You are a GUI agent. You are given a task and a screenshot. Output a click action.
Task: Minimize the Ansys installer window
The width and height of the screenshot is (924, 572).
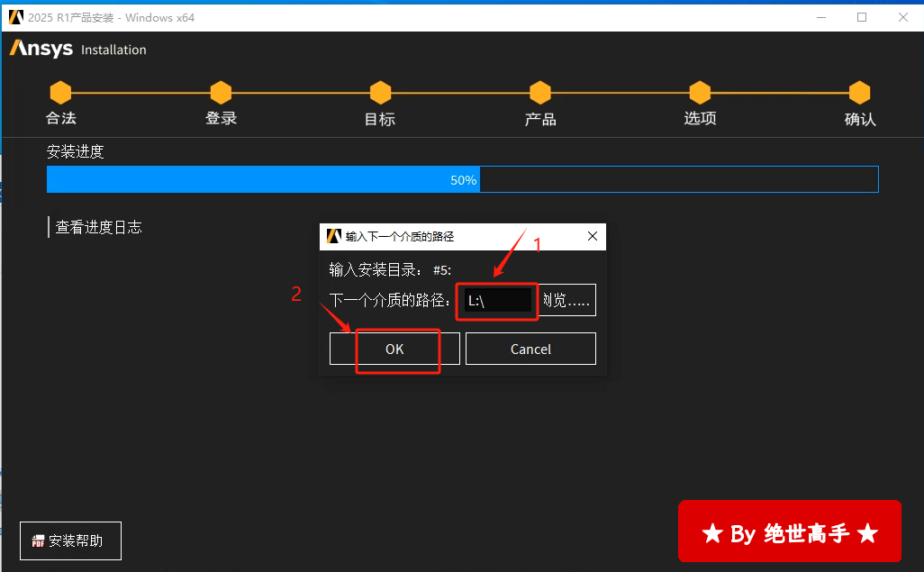tap(820, 17)
